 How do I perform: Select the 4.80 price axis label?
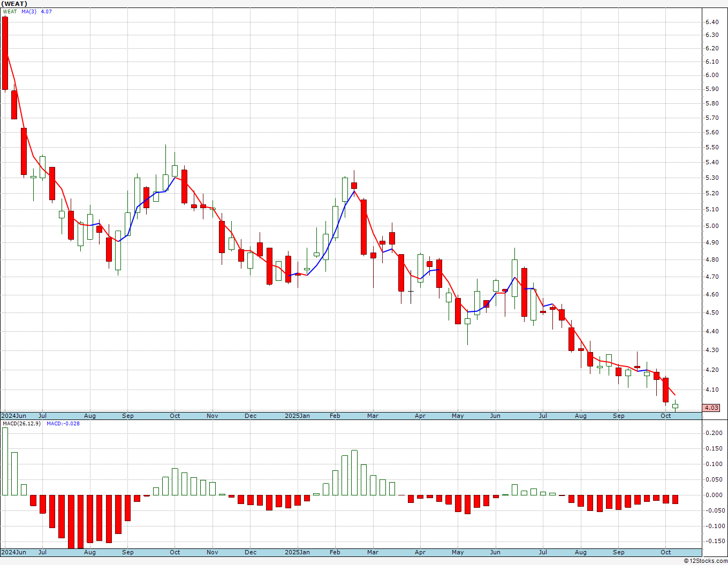tap(712, 259)
